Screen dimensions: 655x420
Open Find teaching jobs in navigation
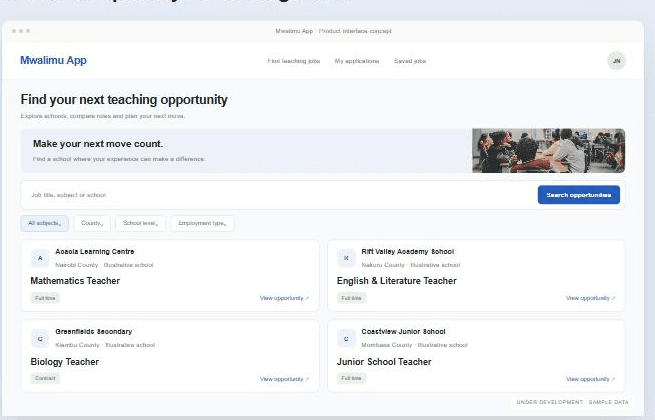(x=294, y=61)
